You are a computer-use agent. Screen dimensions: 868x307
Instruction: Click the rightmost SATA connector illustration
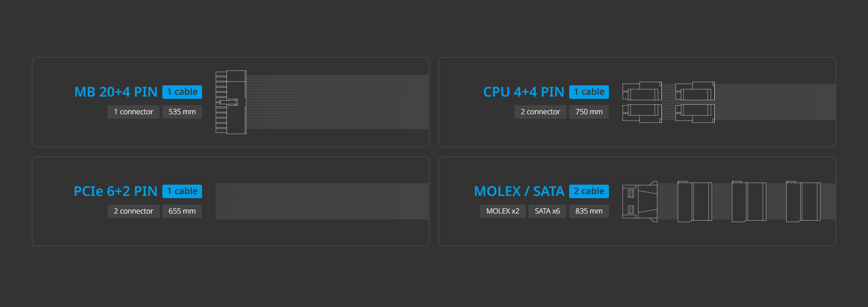803,201
